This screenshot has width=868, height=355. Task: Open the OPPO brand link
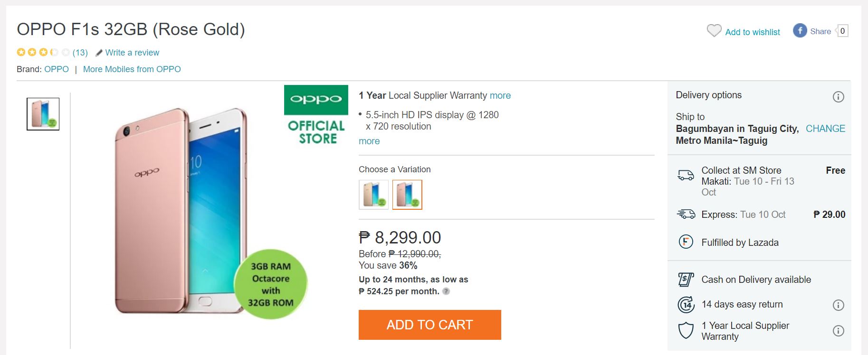point(57,69)
